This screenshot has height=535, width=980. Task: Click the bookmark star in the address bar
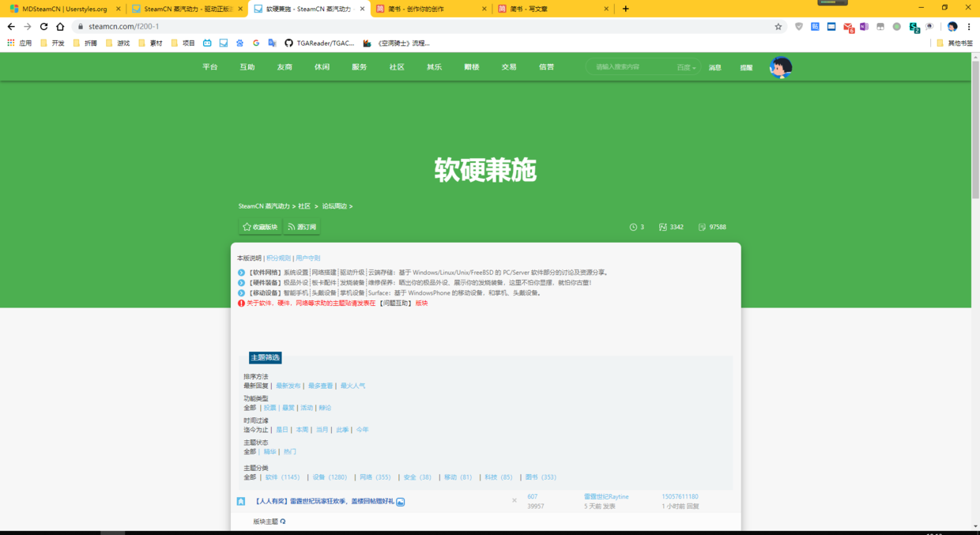778,25
